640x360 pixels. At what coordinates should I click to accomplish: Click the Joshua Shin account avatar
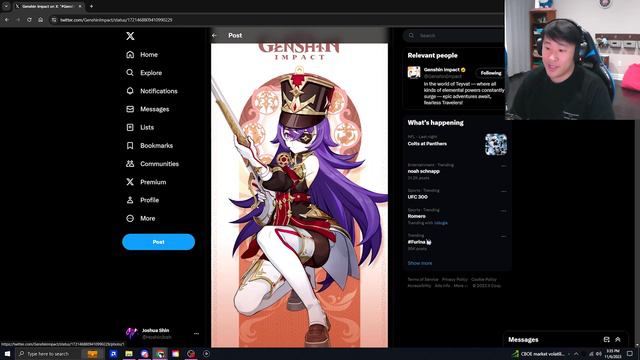[131, 333]
